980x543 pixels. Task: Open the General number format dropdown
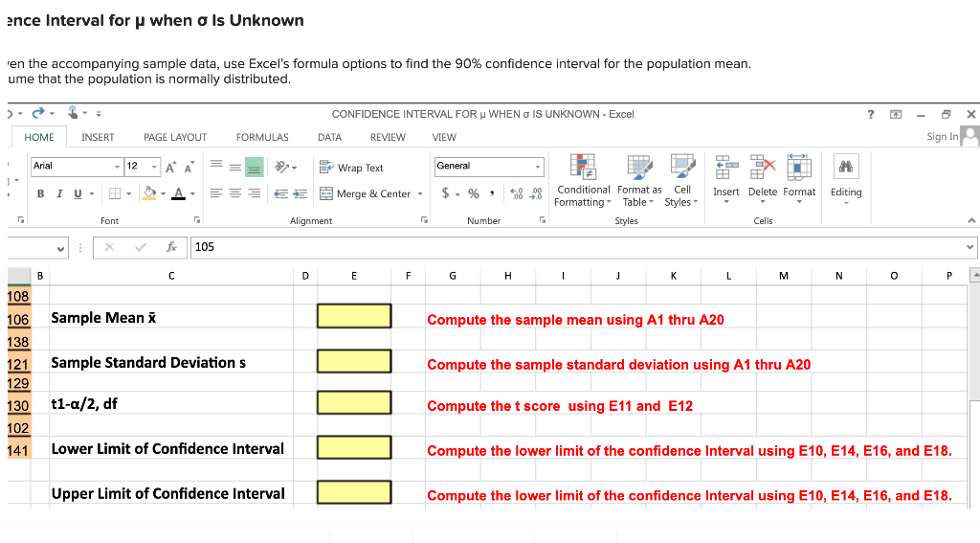538,167
